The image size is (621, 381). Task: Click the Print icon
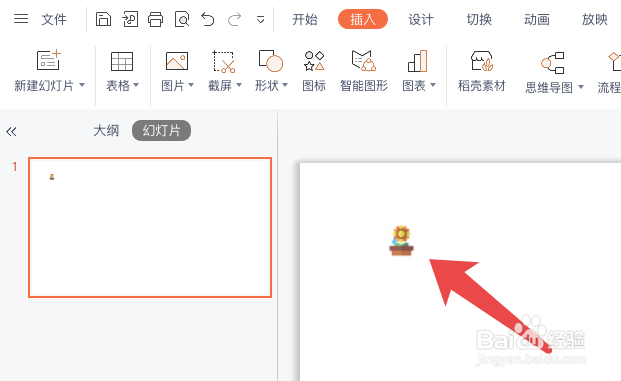pos(155,19)
